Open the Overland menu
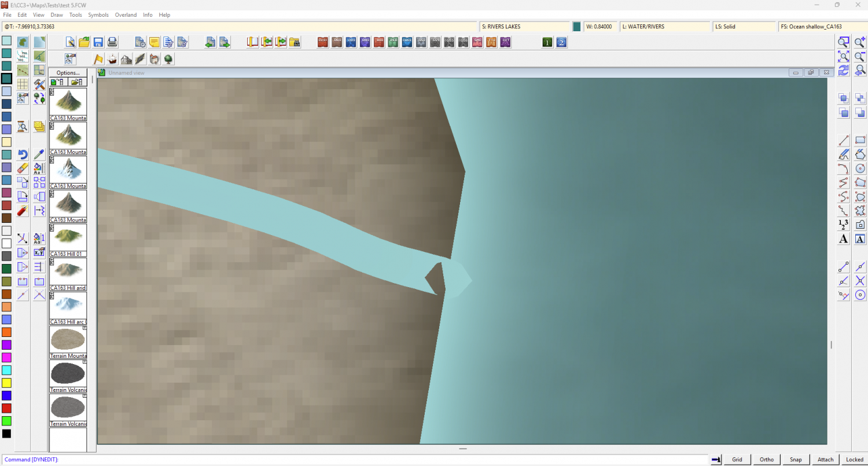868x466 pixels. [126, 14]
